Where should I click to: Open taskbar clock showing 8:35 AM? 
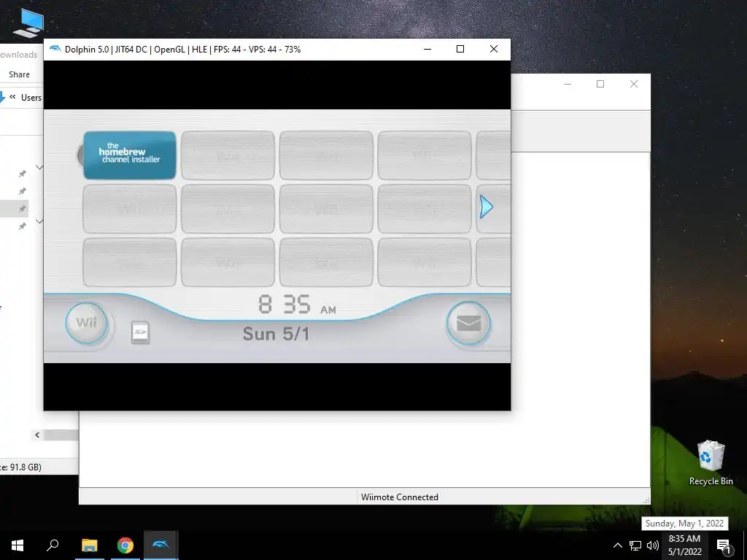click(x=684, y=545)
